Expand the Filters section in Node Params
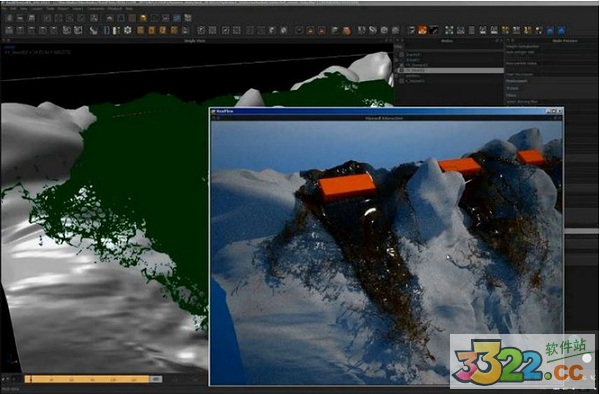Screen dimensions: 600x394 [511, 95]
